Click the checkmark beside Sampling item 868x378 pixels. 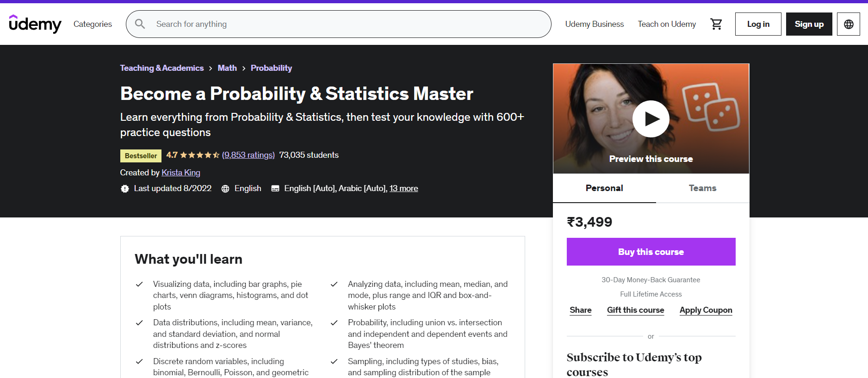[x=334, y=361]
